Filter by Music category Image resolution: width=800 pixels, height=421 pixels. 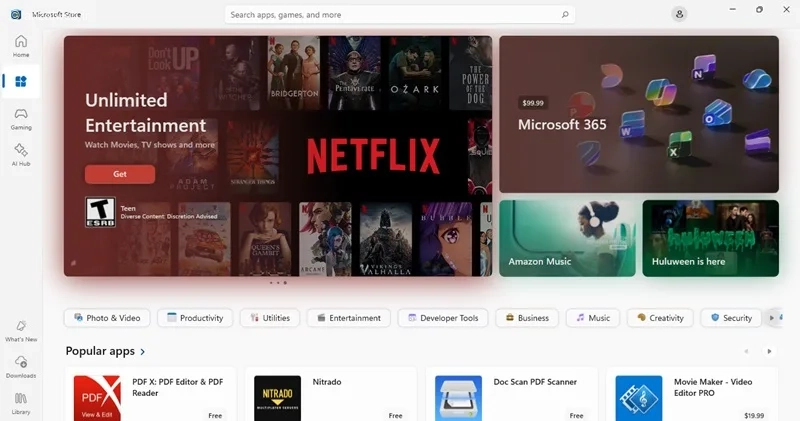click(593, 318)
